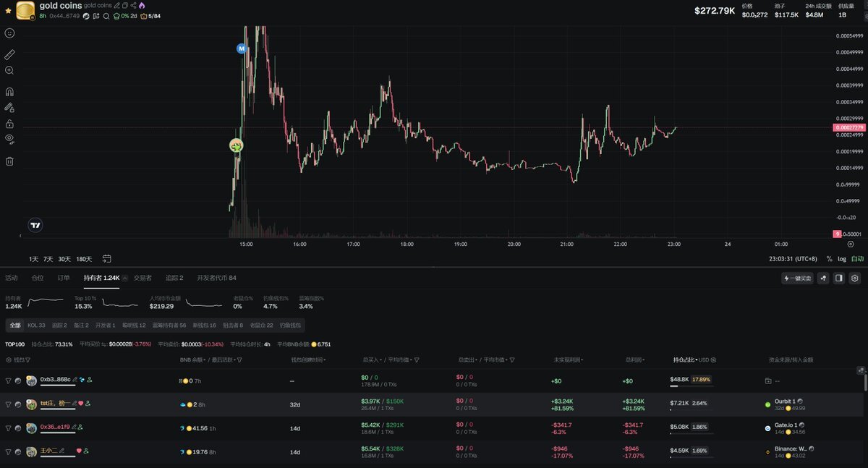Edit the gold coins token name
This screenshot has width=868, height=468.
click(x=117, y=6)
